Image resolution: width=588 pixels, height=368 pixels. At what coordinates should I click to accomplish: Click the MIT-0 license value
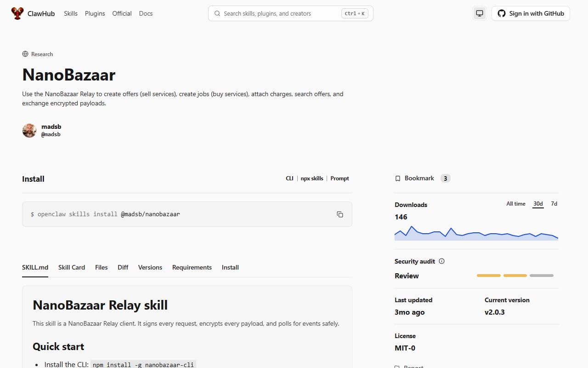click(x=405, y=348)
